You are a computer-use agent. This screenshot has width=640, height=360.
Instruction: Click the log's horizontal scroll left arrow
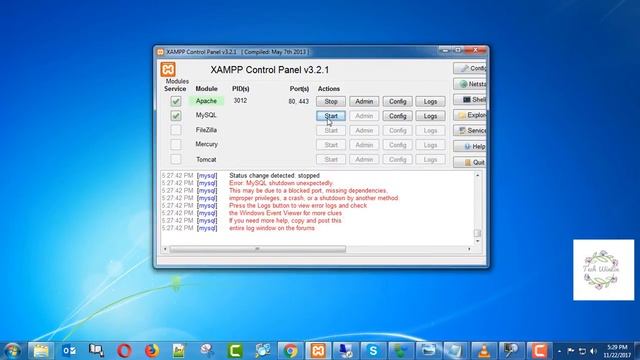[x=165, y=249]
